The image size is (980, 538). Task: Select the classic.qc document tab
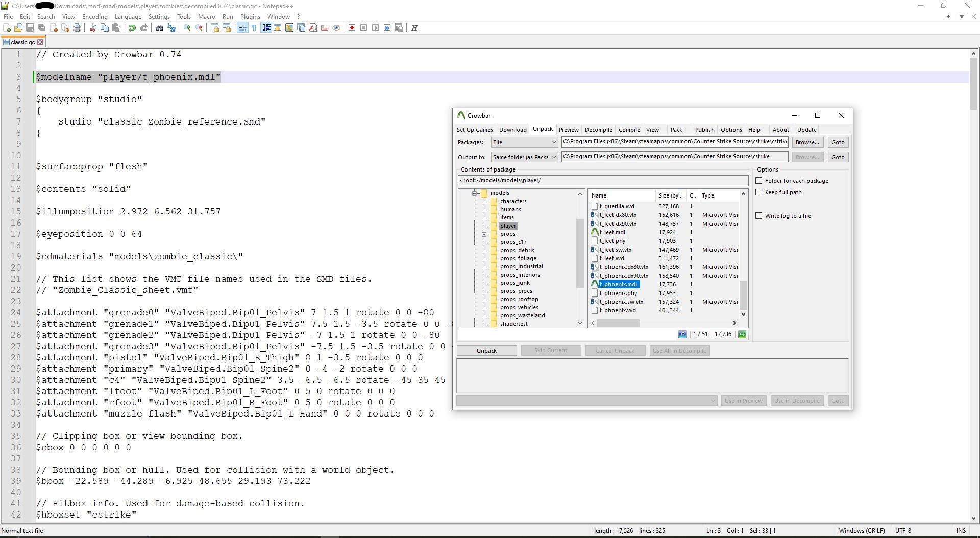click(x=22, y=42)
